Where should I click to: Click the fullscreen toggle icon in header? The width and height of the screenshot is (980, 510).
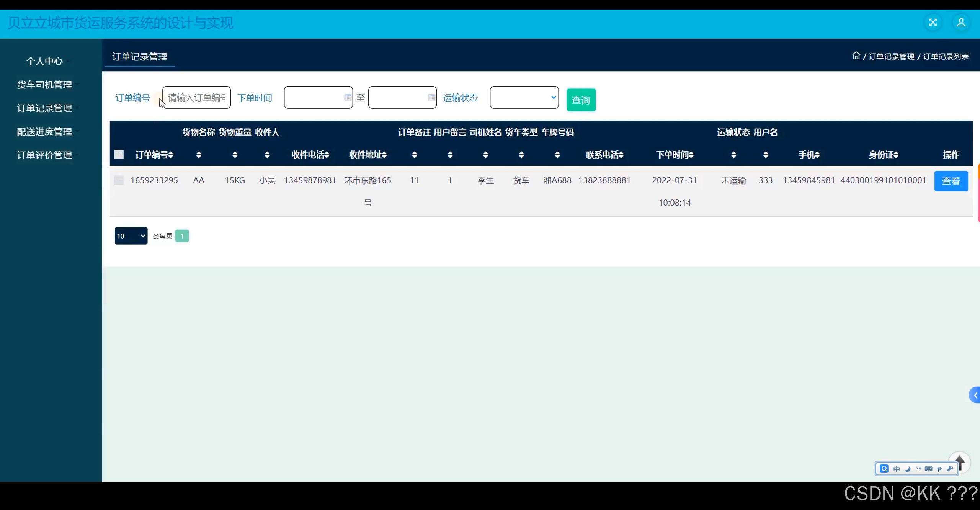(x=933, y=23)
